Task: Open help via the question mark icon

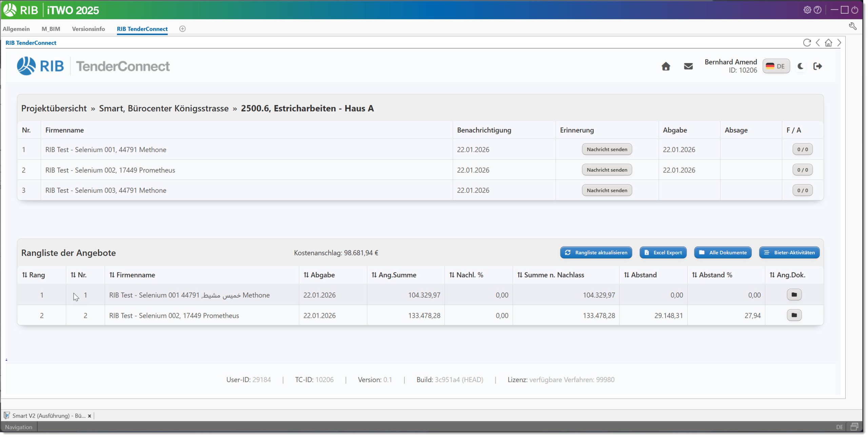Action: (817, 10)
